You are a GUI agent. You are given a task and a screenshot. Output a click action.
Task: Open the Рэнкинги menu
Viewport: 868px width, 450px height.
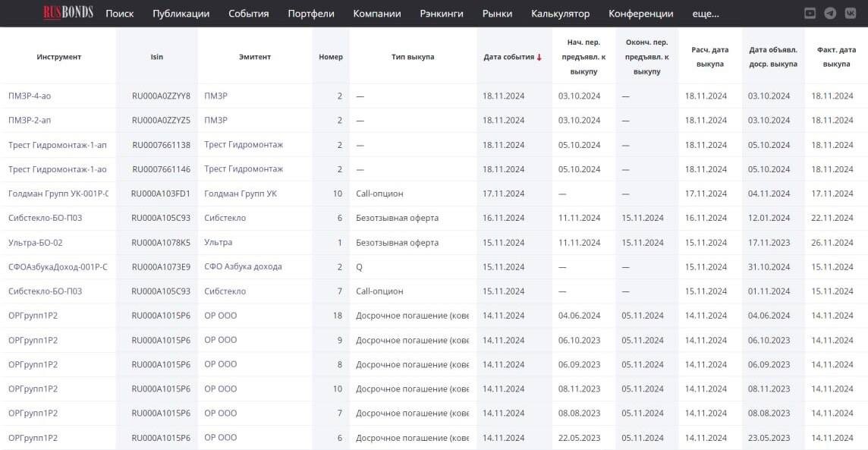(442, 13)
